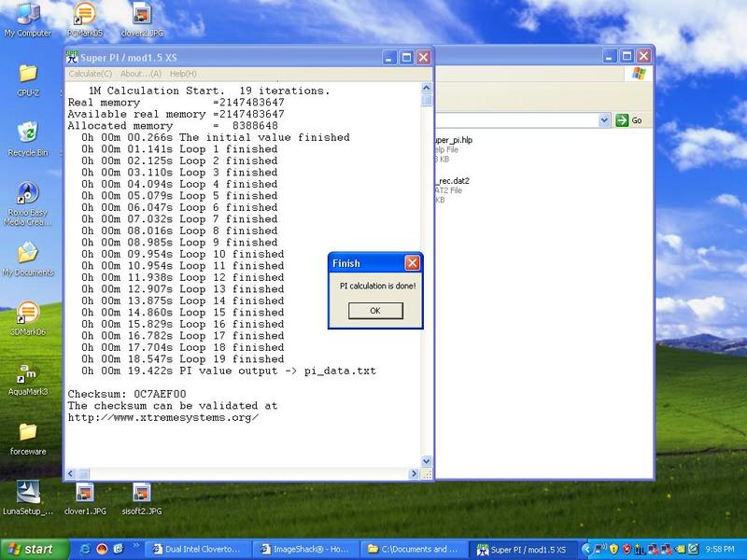This screenshot has width=747, height=560.
Task: Switch to C:\Documents and... taskbar button
Action: point(414,550)
